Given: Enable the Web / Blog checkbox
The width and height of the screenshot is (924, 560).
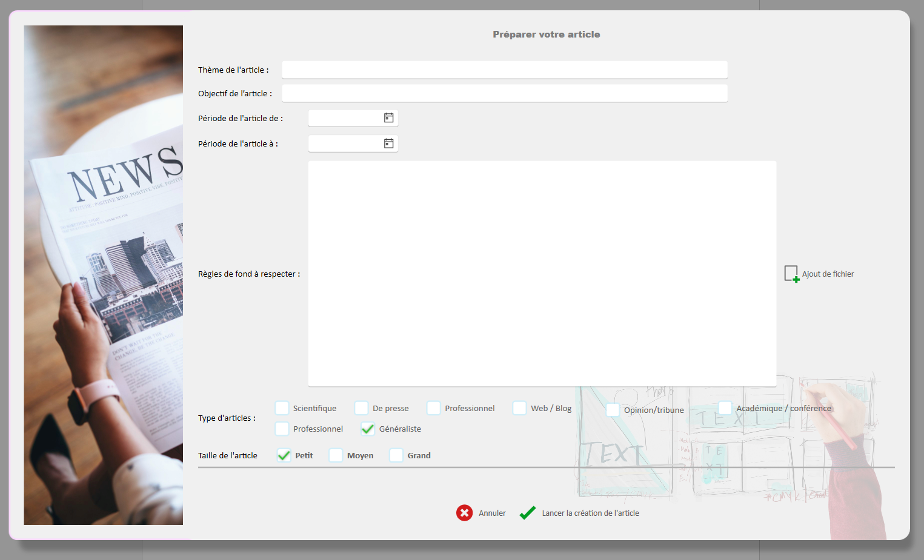Looking at the screenshot, I should coord(519,408).
